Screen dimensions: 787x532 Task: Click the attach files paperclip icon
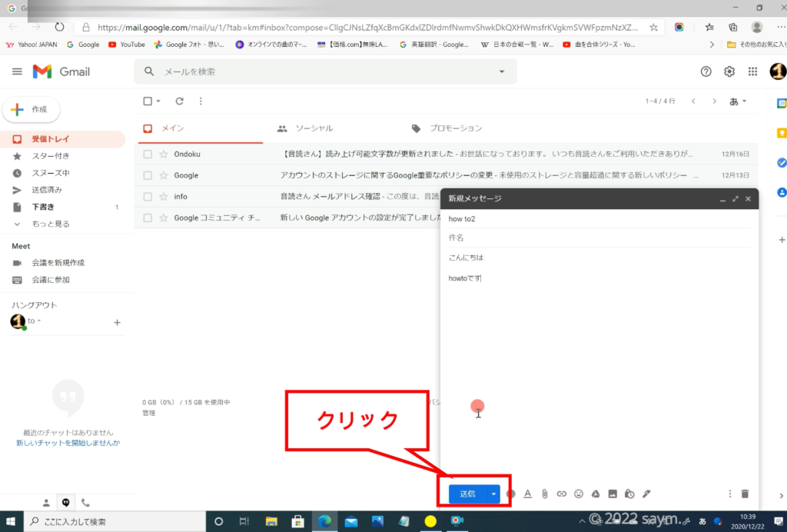click(x=544, y=494)
